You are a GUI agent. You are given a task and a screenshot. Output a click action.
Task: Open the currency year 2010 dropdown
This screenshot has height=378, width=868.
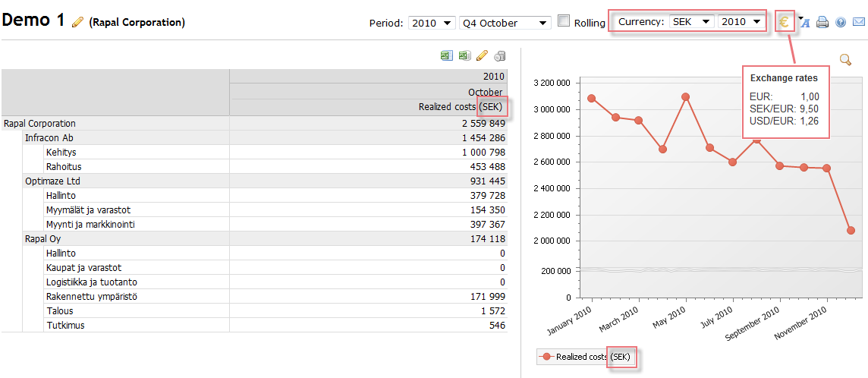point(741,22)
